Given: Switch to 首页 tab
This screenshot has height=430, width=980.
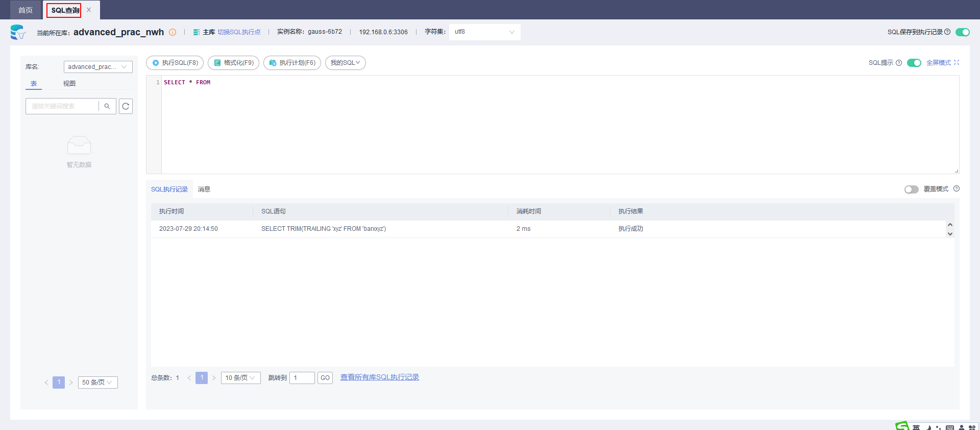Looking at the screenshot, I should point(26,10).
